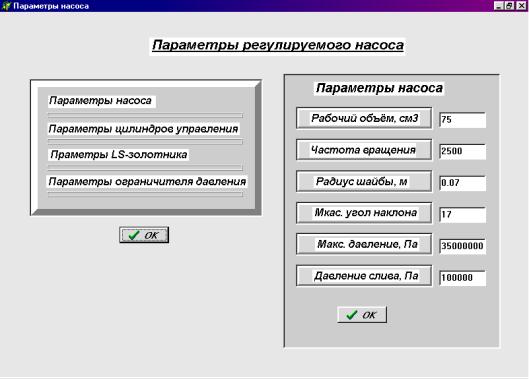Open Параметры цилиндров управления item
The height and width of the screenshot is (379, 529).
(144, 129)
